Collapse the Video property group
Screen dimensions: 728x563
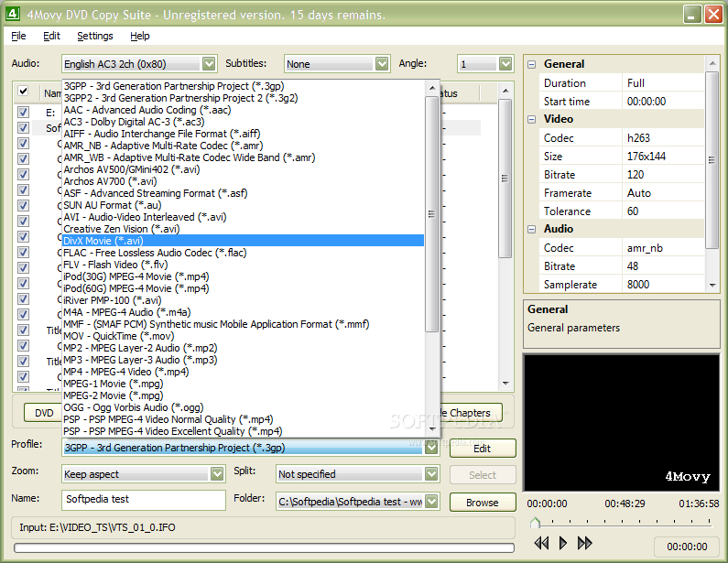click(532, 119)
